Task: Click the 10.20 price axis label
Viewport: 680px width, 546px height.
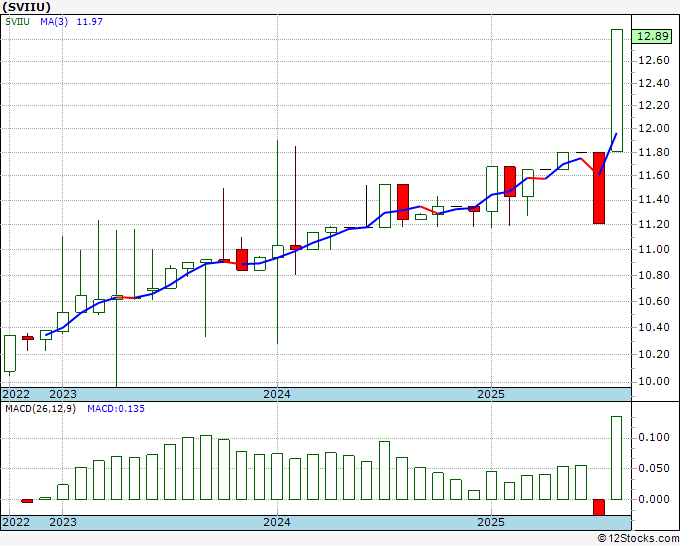Action: [x=654, y=355]
